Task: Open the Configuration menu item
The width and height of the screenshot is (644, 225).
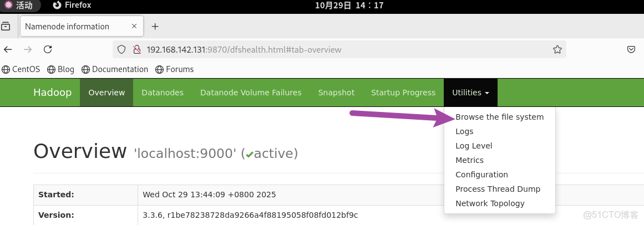Action: pyautogui.click(x=481, y=175)
